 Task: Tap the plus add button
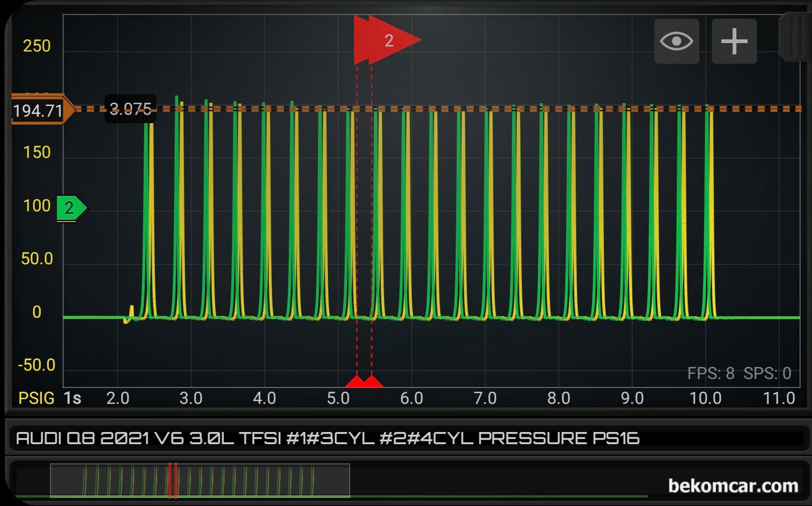click(734, 41)
